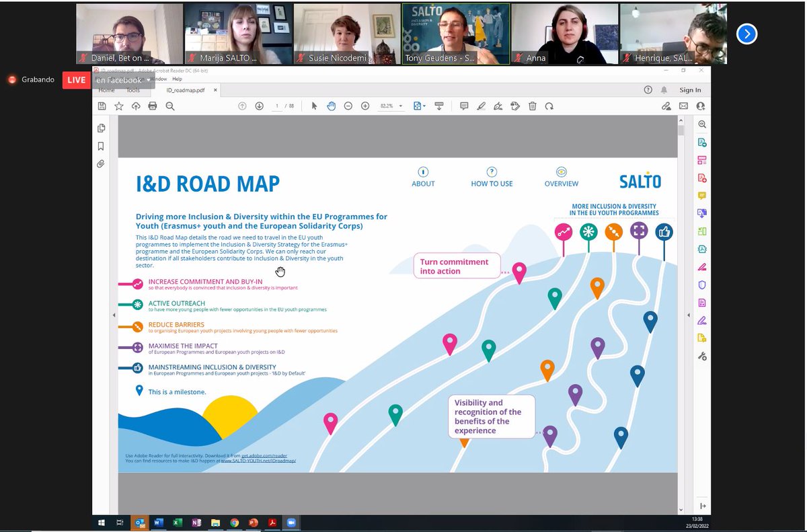
Task: Open page thumbnails panel in left sidebar
Action: [101, 128]
